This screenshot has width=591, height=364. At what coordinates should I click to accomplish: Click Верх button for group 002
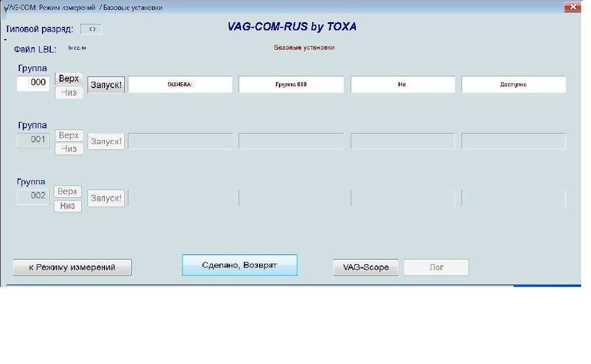68,192
